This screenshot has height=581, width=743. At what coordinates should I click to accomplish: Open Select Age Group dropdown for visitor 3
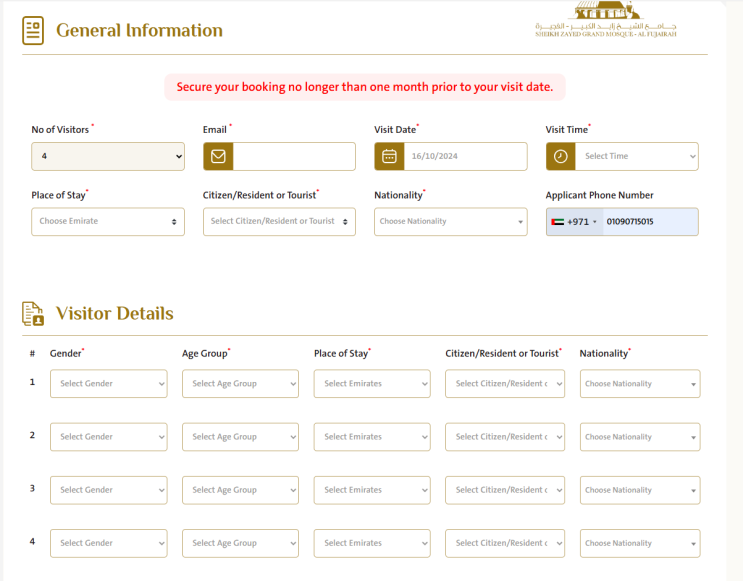pyautogui.click(x=240, y=490)
